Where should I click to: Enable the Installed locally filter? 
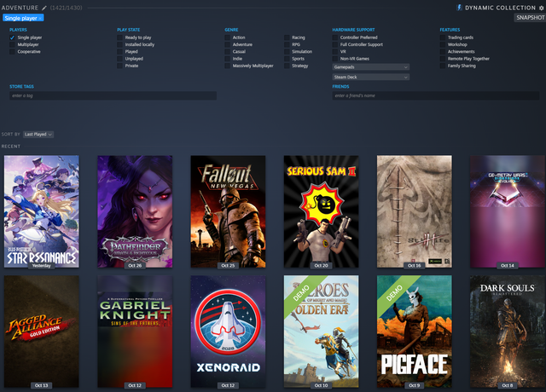120,44
